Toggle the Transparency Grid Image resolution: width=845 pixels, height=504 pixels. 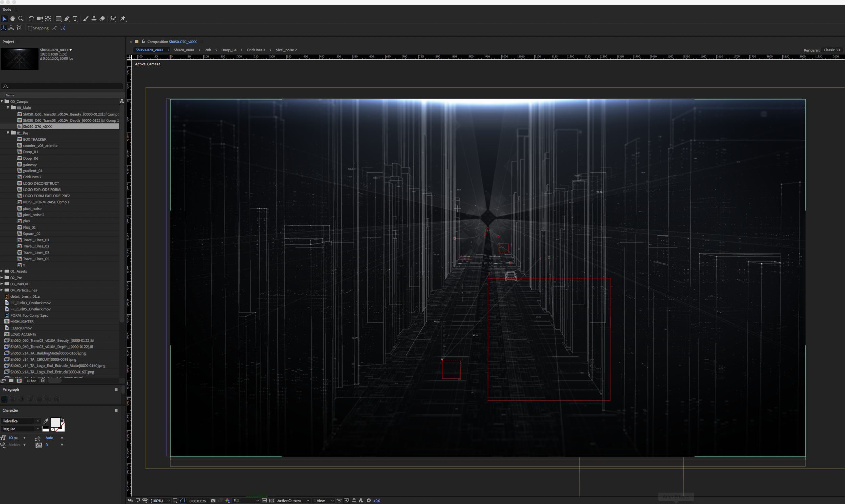[x=272, y=501]
